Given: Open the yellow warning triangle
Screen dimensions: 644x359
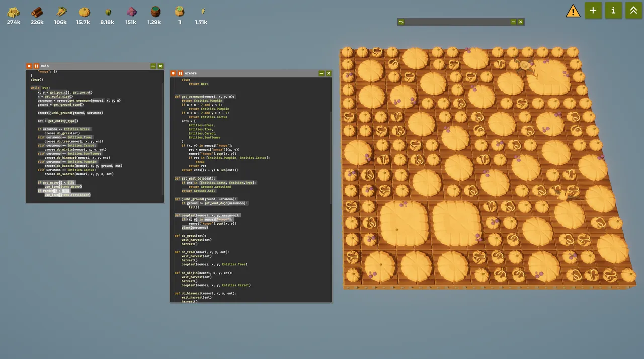Looking at the screenshot, I should (x=573, y=11).
